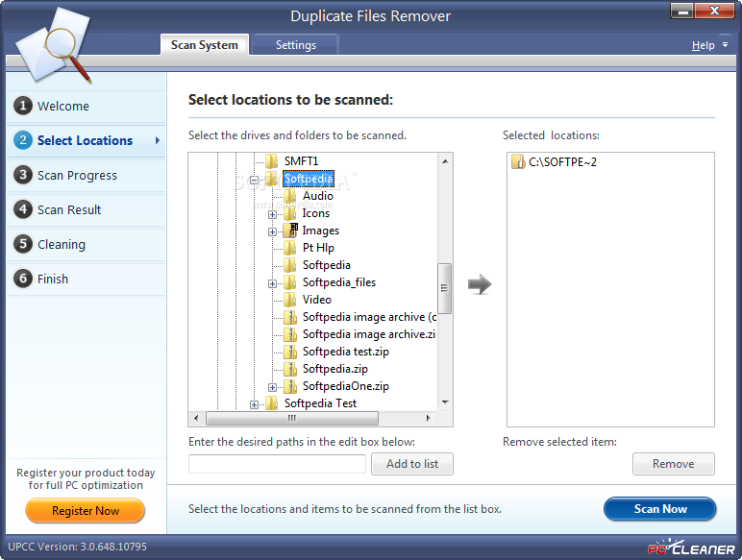Select C:\SOFTPE~2 in selected locations
Image resolution: width=742 pixels, height=560 pixels.
point(562,162)
